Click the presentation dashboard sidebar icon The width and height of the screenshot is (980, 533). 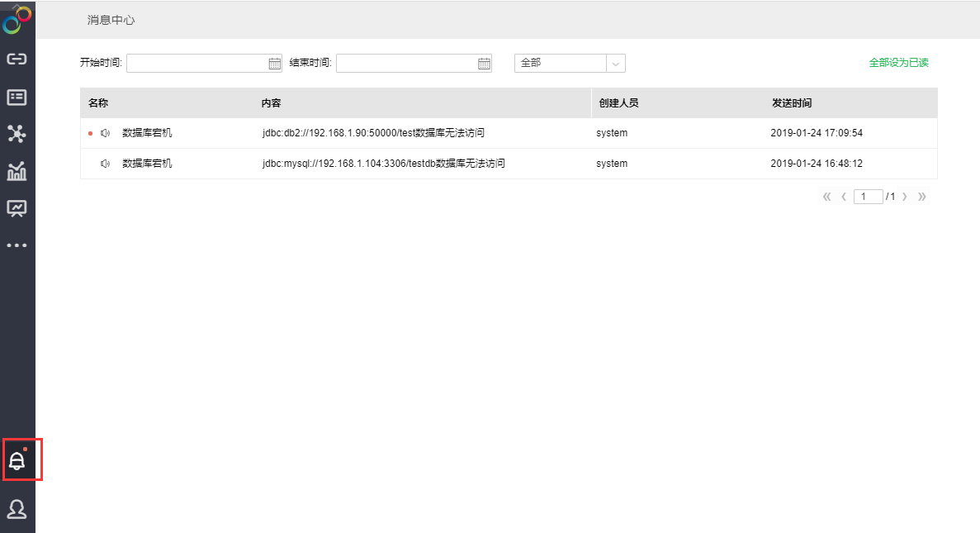pos(17,208)
